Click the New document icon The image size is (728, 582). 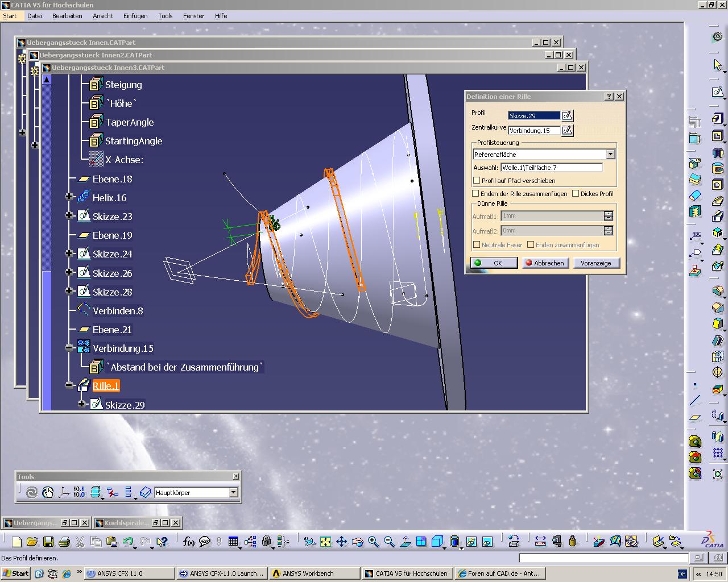(16, 542)
